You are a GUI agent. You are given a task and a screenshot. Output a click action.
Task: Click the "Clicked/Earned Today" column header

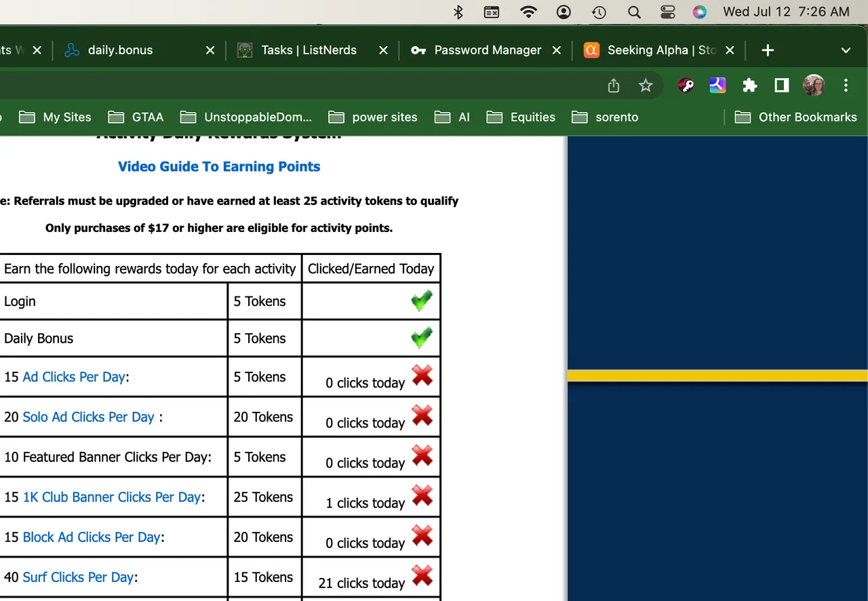[371, 269]
